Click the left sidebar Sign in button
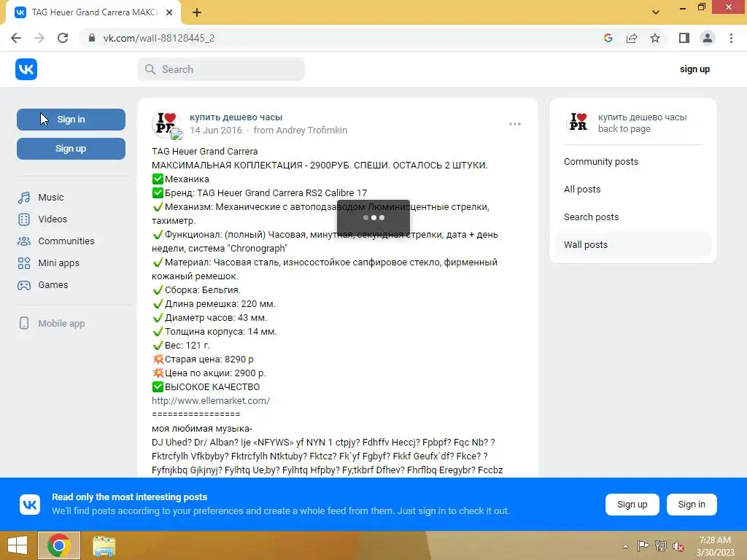The width and height of the screenshot is (747, 560). [x=71, y=120]
